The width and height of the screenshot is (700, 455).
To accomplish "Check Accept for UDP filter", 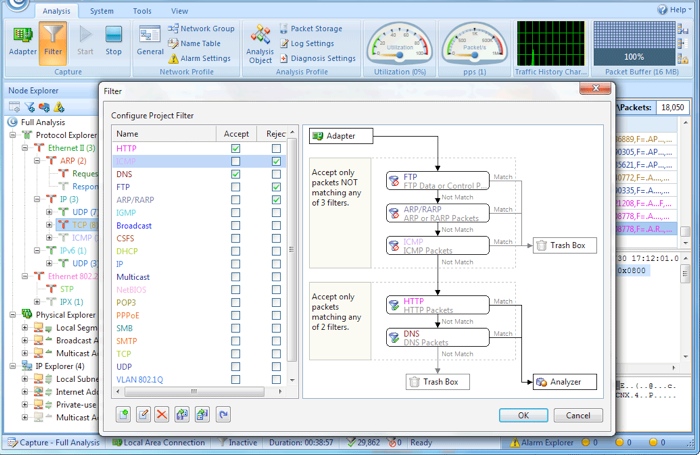I will (235, 367).
